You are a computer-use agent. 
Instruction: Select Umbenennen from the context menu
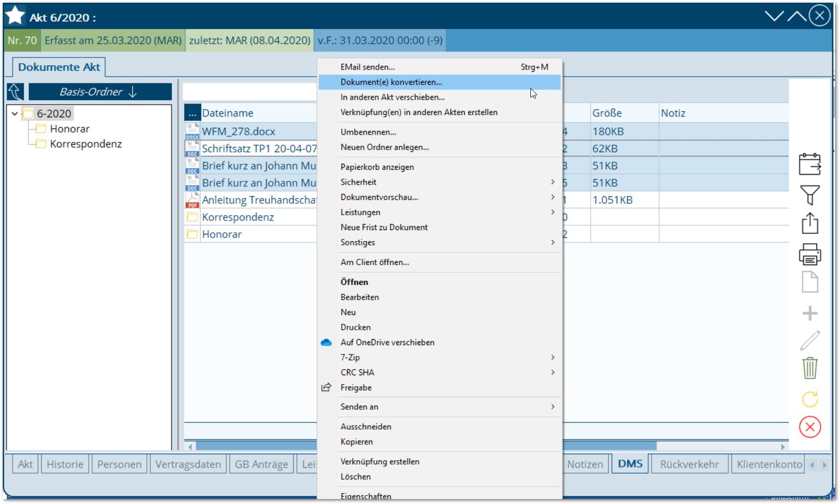point(439,132)
